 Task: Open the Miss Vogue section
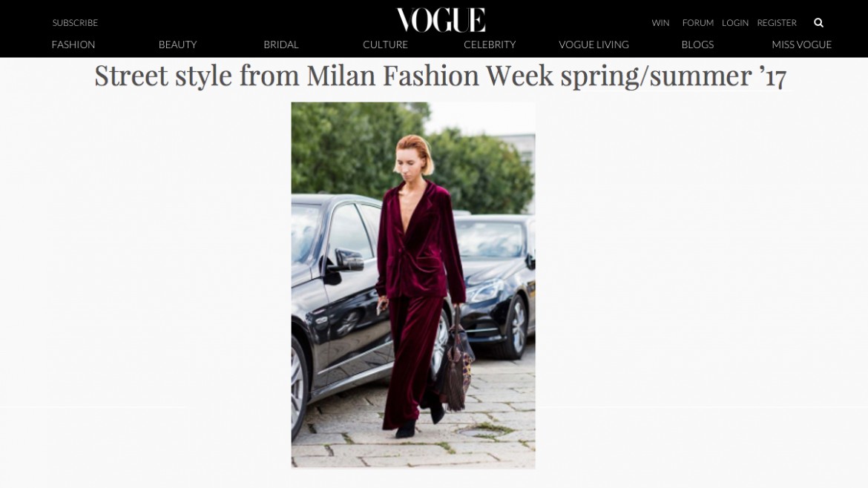[x=801, y=44]
